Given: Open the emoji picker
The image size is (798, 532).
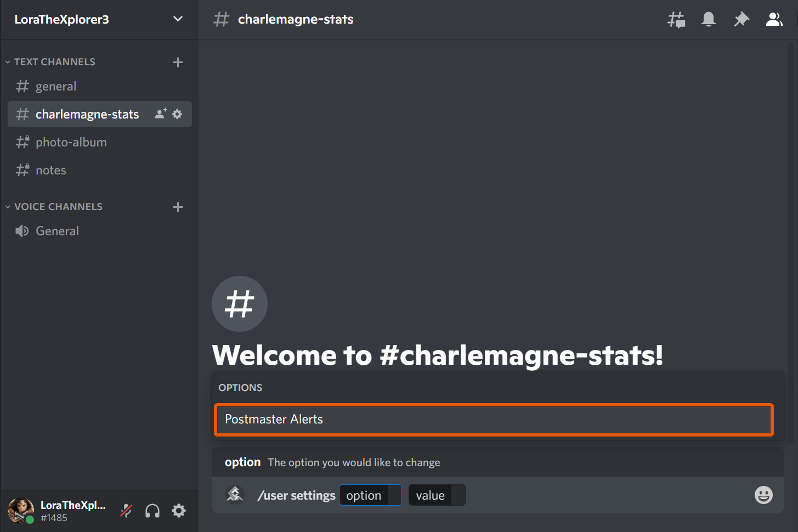Looking at the screenshot, I should coord(763,495).
